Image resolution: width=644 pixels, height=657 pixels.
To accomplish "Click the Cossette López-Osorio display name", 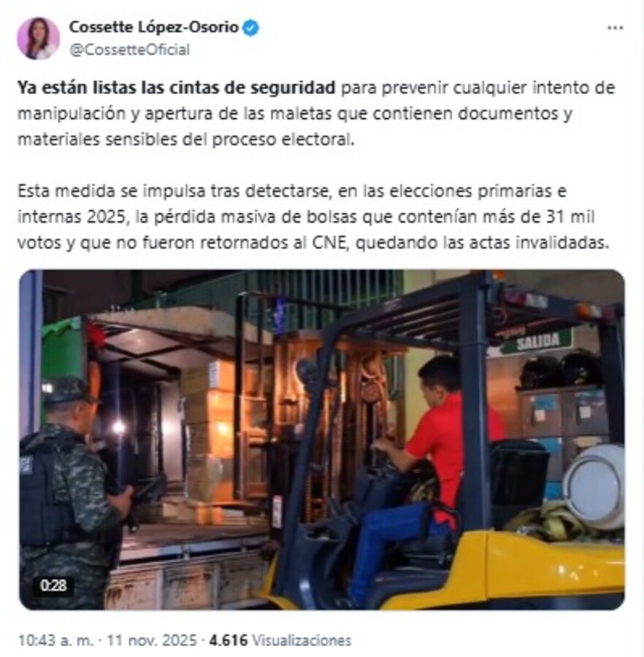I will (154, 27).
